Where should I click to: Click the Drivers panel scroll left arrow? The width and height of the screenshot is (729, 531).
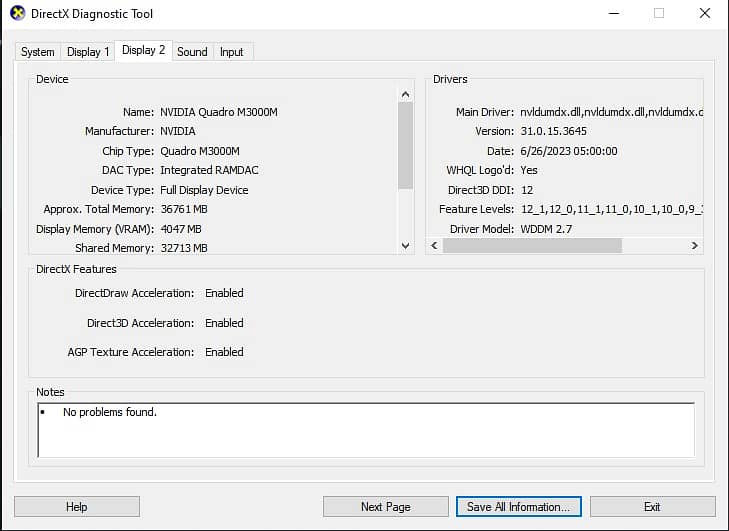pyautogui.click(x=434, y=245)
